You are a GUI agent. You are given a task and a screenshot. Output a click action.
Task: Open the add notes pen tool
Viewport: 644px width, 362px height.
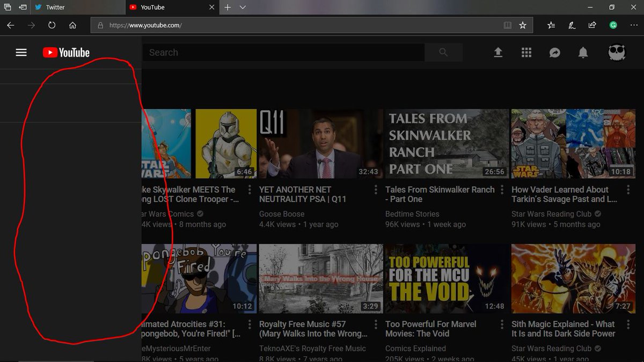(x=572, y=25)
